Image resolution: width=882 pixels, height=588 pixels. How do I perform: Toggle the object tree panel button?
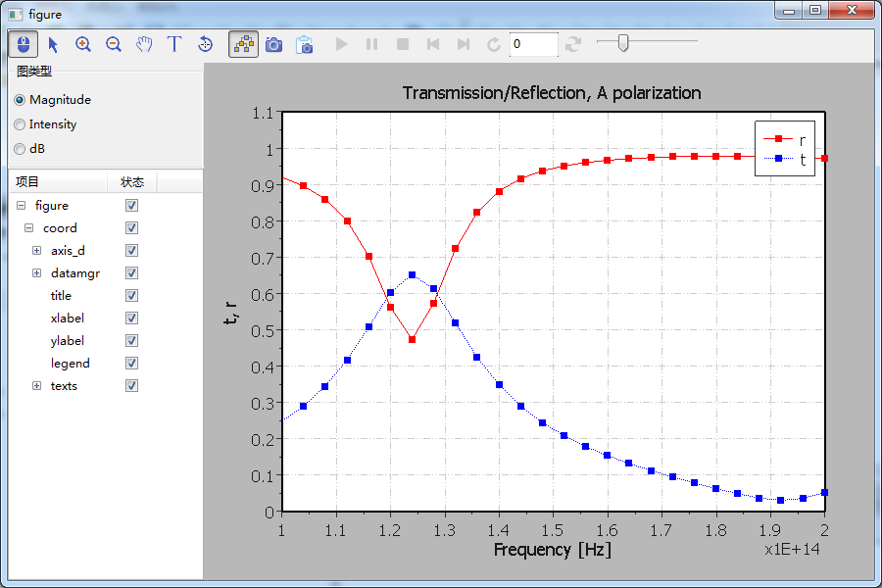243,44
